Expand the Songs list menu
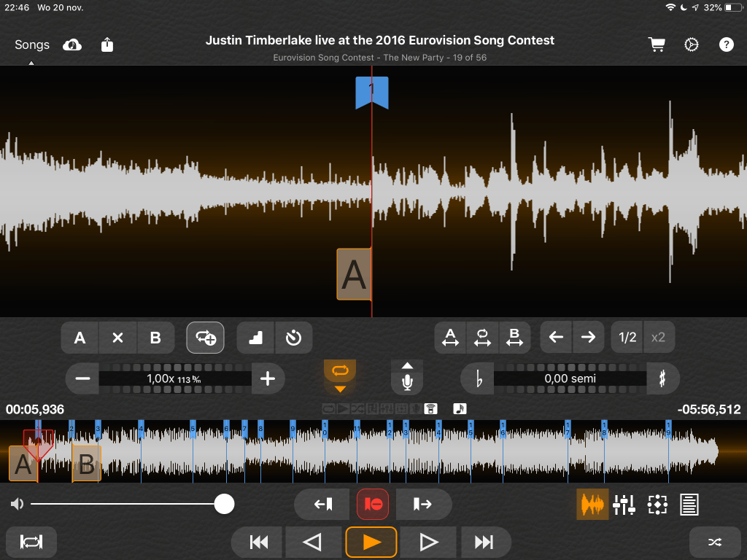The width and height of the screenshot is (747, 560). click(x=32, y=45)
